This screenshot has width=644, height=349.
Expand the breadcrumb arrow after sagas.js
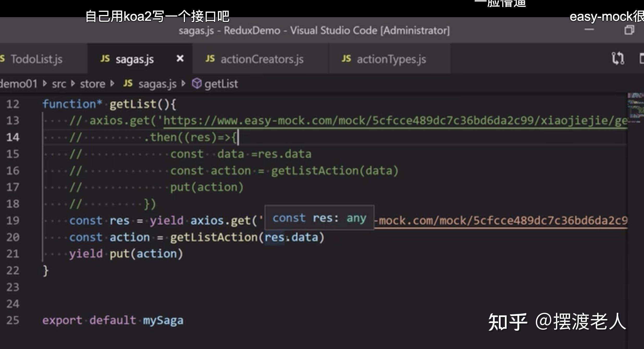click(x=183, y=84)
